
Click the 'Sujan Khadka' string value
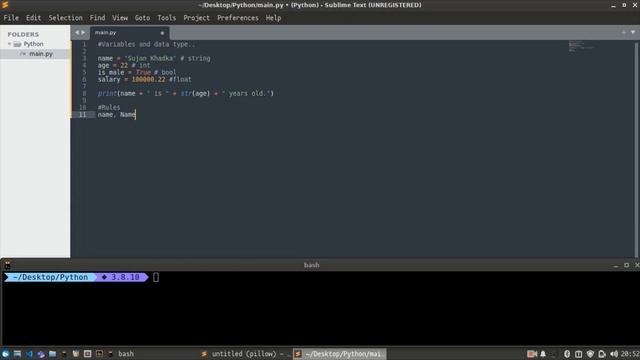coord(151,58)
